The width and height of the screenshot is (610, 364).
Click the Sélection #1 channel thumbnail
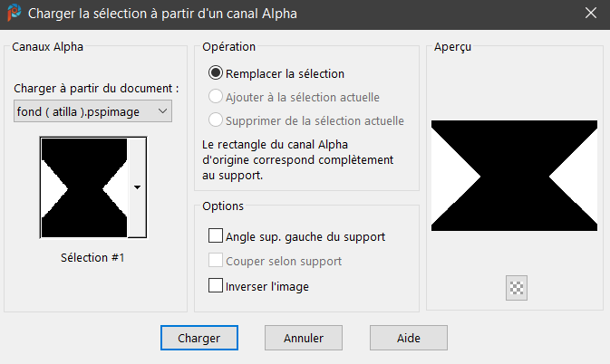(84, 187)
